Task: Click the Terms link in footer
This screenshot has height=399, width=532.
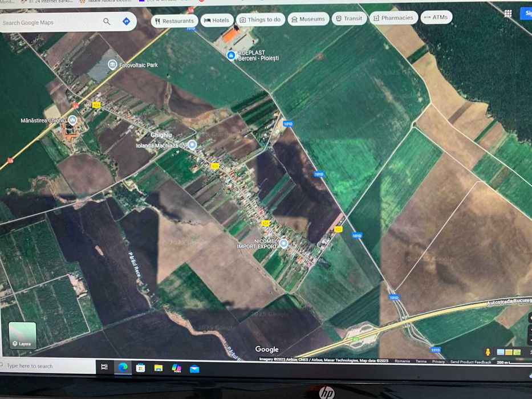Action: coord(421,361)
